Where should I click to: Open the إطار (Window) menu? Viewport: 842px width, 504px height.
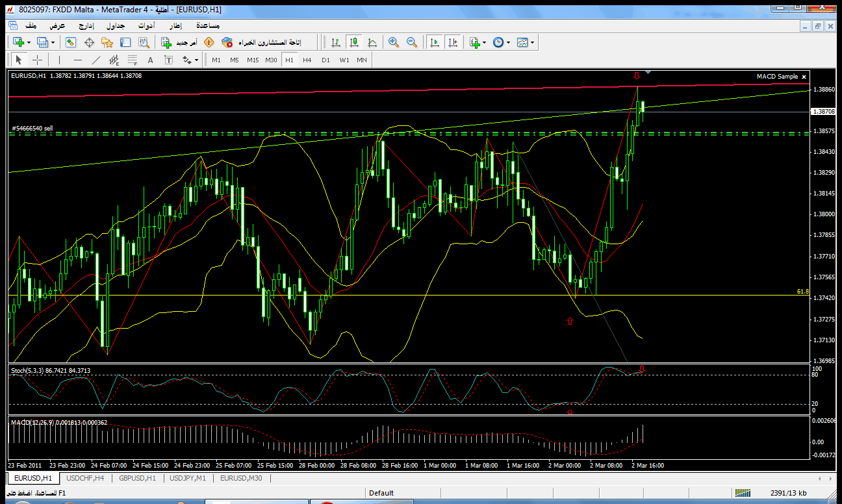(x=175, y=25)
